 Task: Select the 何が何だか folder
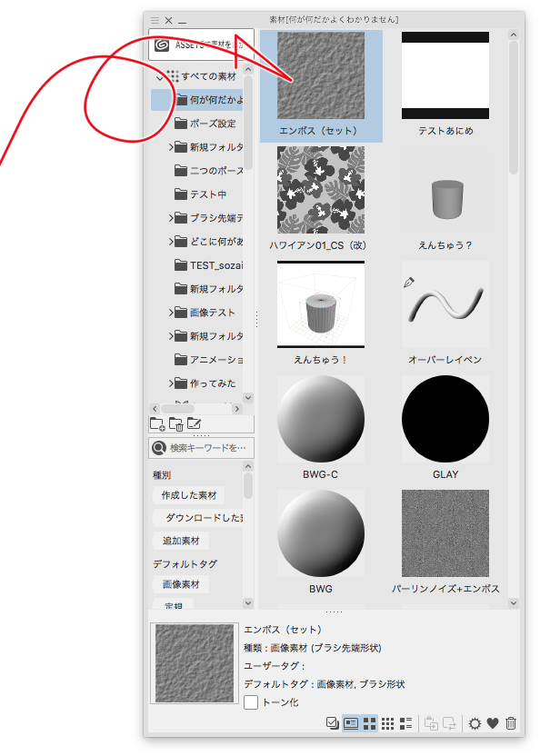(x=197, y=100)
